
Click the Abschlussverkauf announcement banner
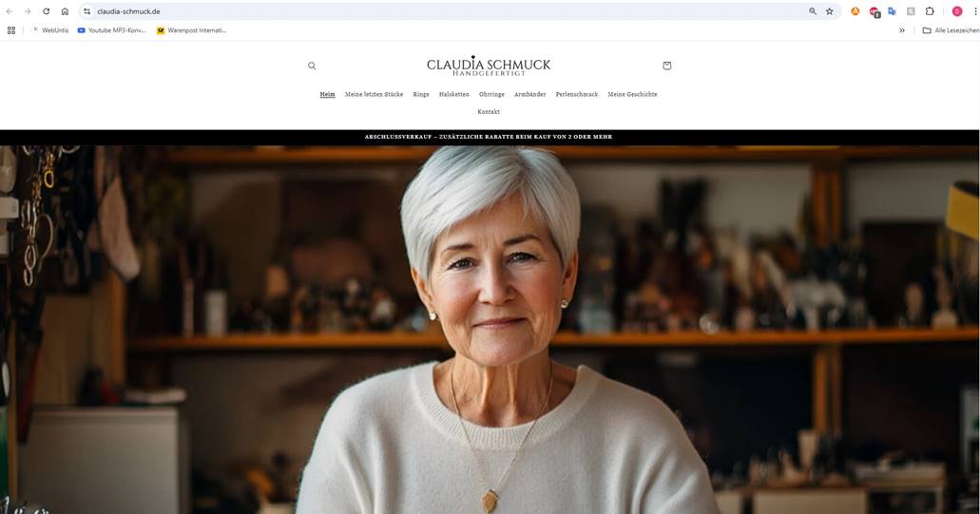coord(489,137)
